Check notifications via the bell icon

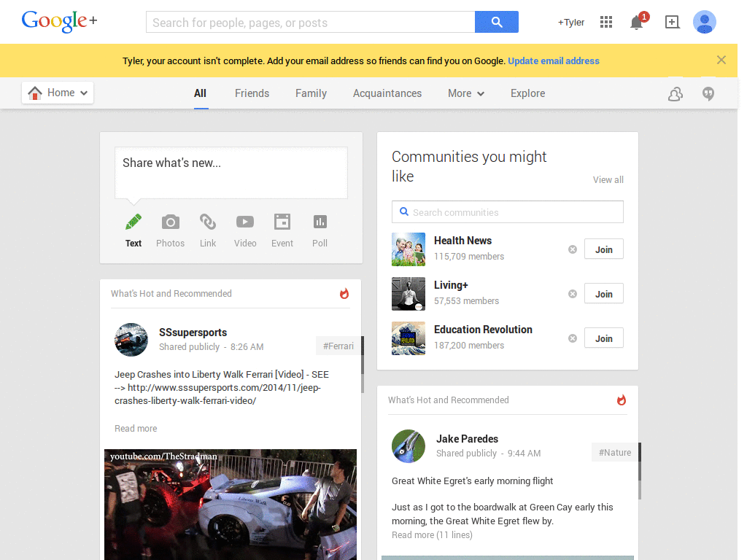click(634, 23)
